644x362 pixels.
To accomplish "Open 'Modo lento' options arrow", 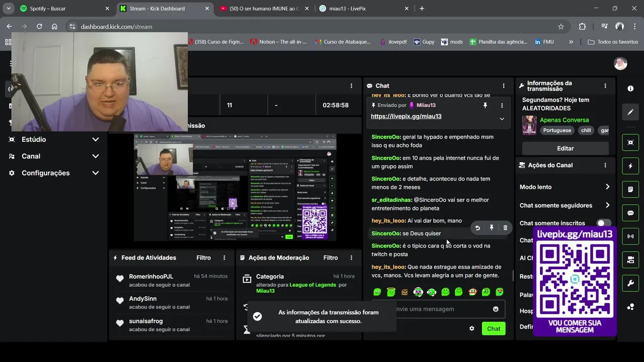I will [607, 187].
